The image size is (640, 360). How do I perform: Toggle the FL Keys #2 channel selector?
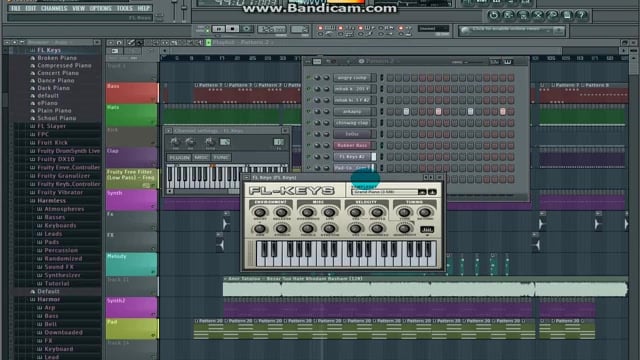click(373, 157)
